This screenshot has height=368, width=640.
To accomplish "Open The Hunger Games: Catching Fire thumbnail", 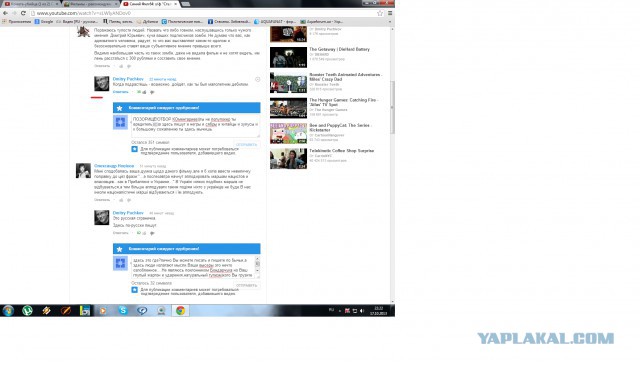I will point(288,108).
